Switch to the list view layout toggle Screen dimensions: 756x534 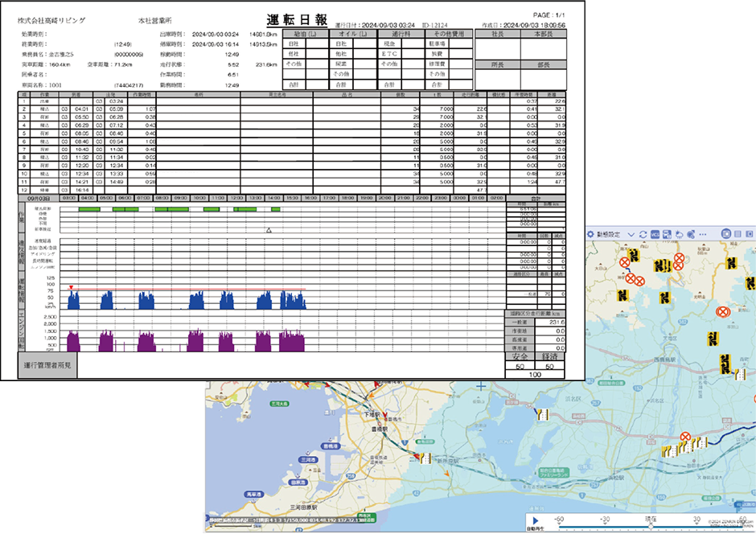pyautogui.click(x=737, y=233)
